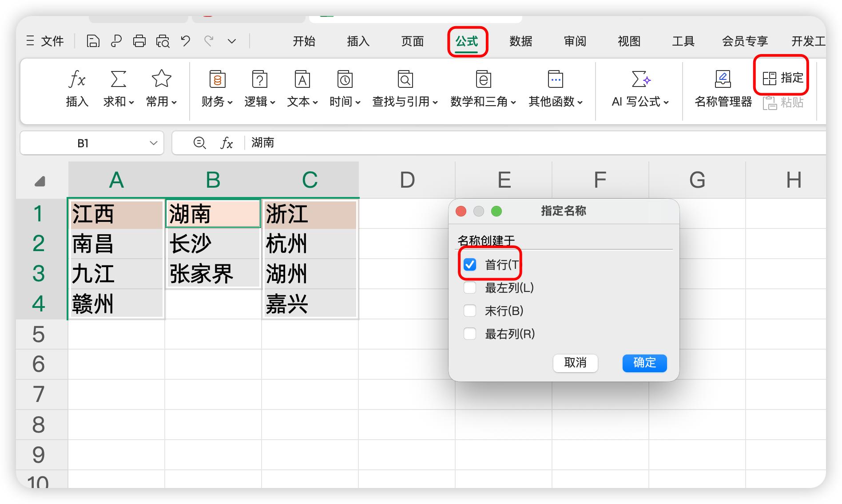Enable the 最左列(L) checkbox
842x504 pixels.
coord(470,288)
